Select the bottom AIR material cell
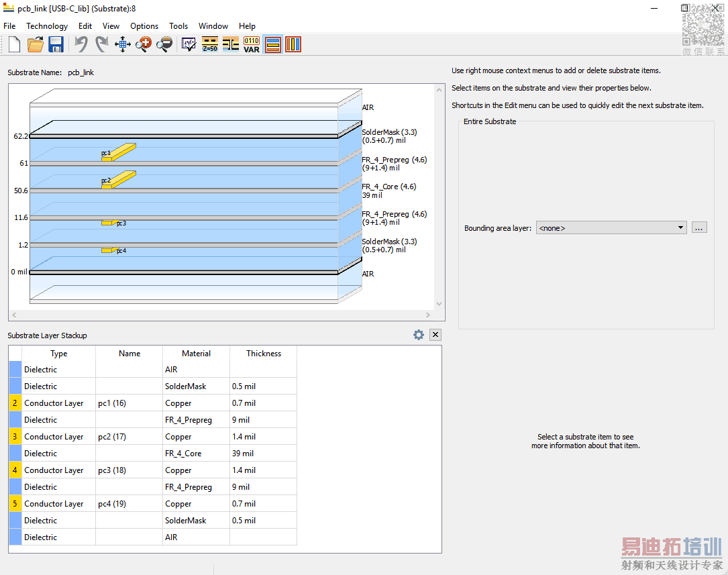This screenshot has width=728, height=575. 196,537
